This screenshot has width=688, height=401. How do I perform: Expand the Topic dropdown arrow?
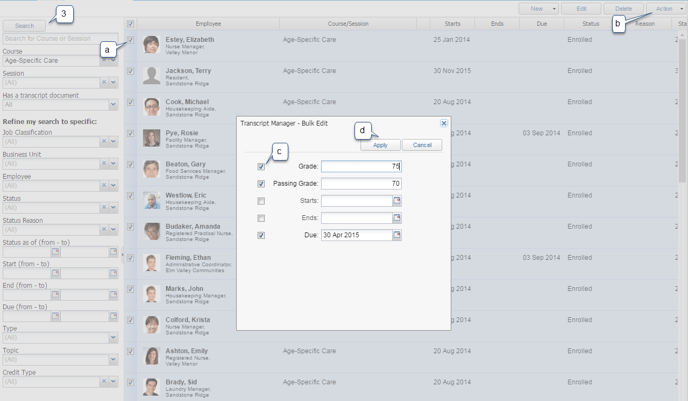pos(113,359)
